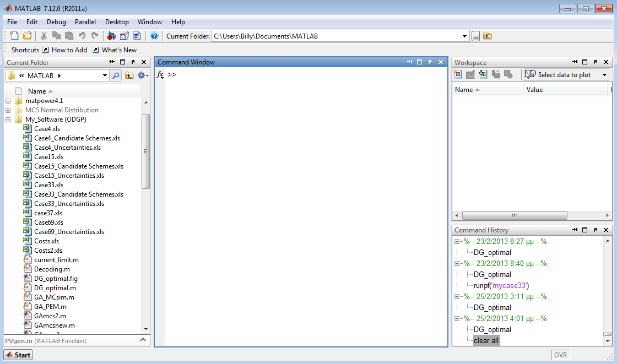Image resolution: width=617 pixels, height=364 pixels.
Task: Undock the Current Folder panel
Action: [133, 62]
